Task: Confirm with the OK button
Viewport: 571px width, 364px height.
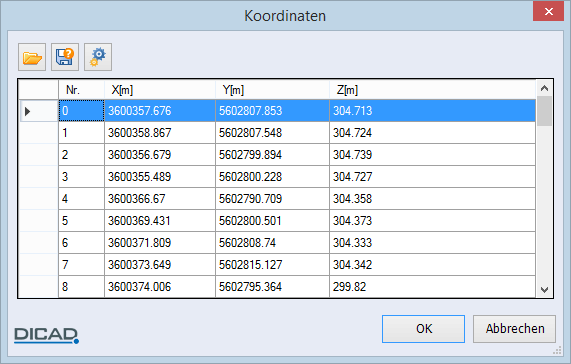Action: [424, 329]
